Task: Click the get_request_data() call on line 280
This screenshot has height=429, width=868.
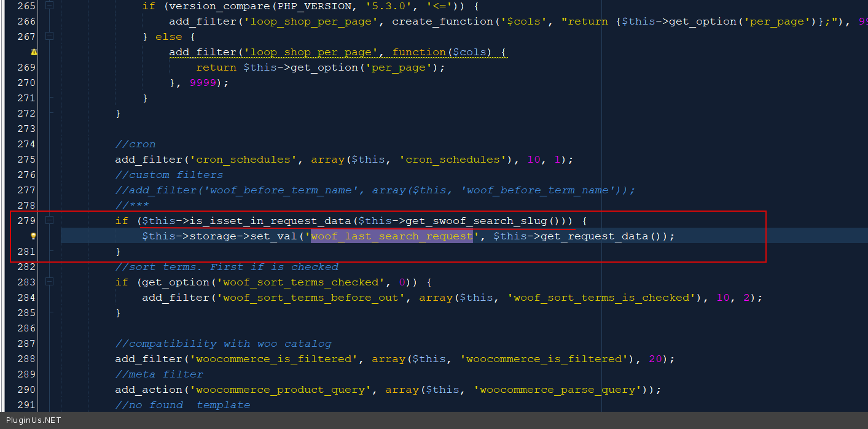Action: 601,236
